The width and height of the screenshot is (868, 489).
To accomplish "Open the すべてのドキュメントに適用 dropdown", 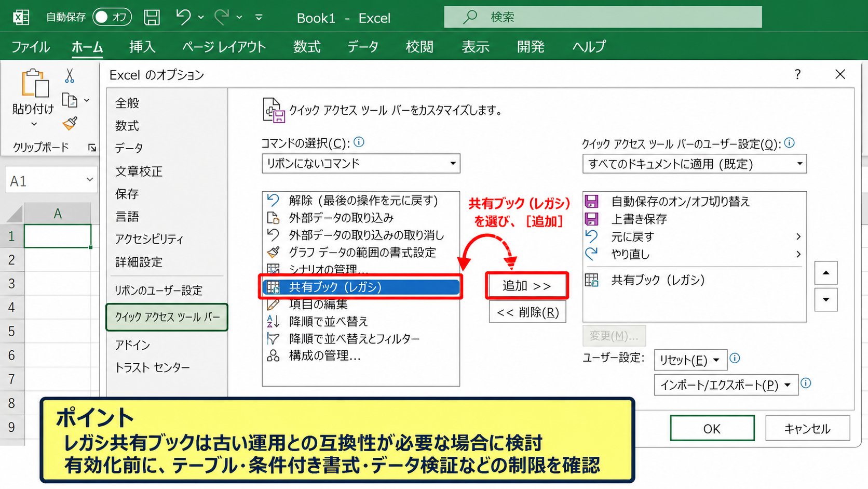I will [x=695, y=164].
